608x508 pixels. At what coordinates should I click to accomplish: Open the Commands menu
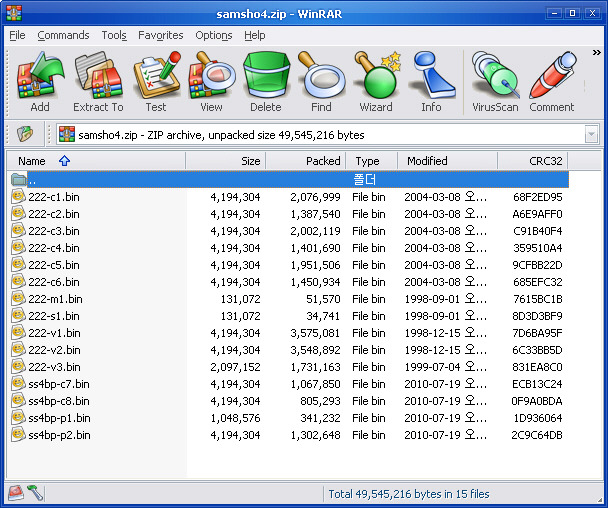coord(63,35)
